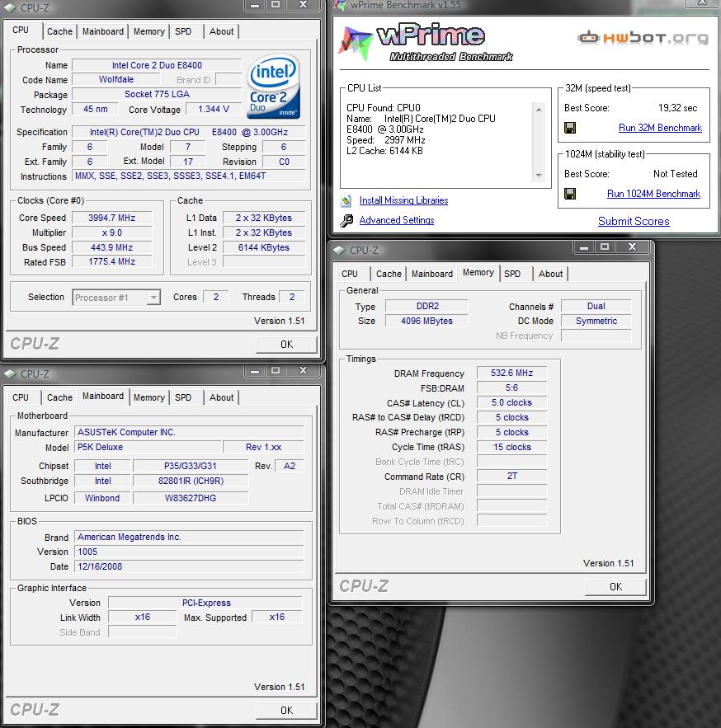721x728 pixels.
Task: Open Memory tab in top CPU-Z window
Action: point(149,31)
